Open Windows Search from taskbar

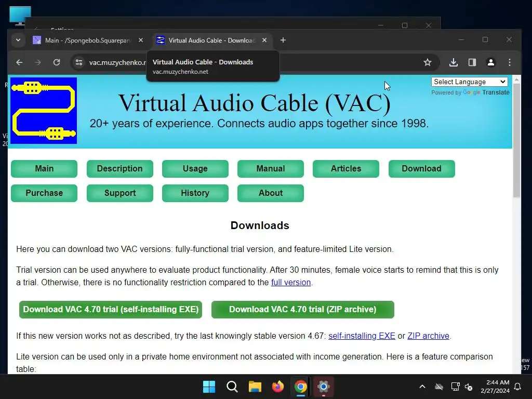232,387
